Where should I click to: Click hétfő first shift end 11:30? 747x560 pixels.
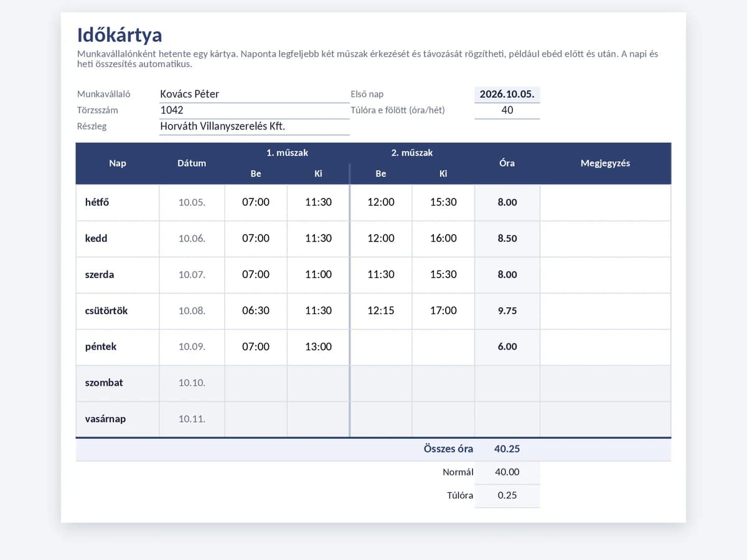[x=318, y=202]
